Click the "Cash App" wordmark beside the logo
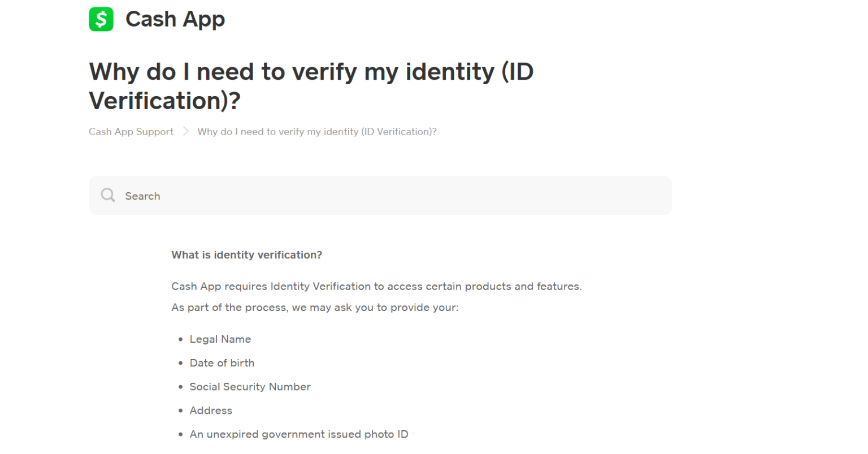Image resolution: width=868 pixels, height=454 pixels. point(175,20)
